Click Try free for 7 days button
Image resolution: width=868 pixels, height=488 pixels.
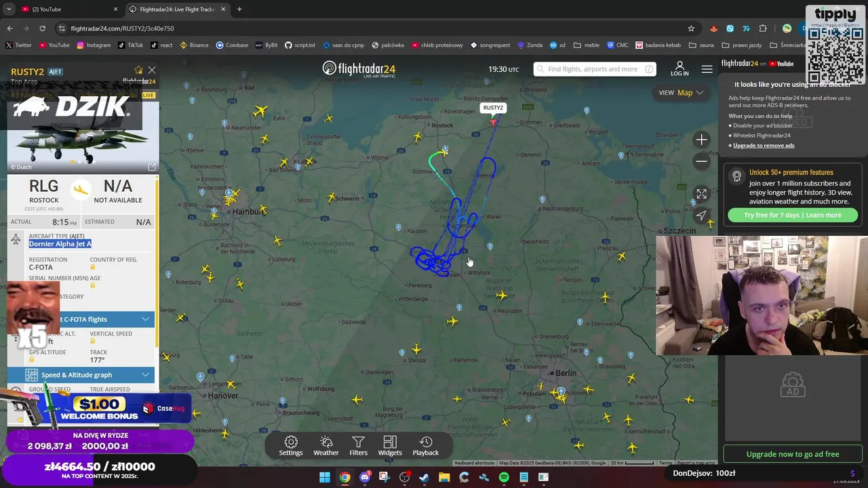[793, 215]
